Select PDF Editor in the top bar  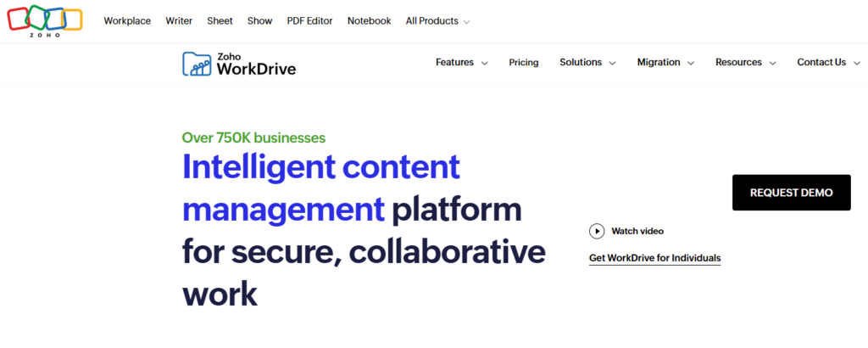pos(309,21)
